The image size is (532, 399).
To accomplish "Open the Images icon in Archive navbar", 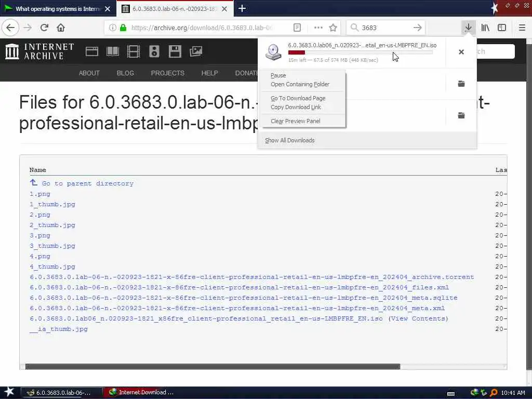I will (x=196, y=51).
